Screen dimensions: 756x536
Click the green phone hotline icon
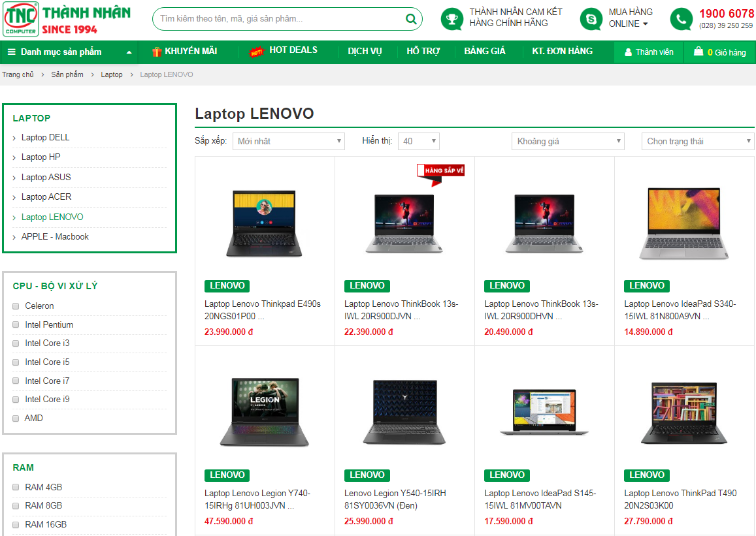682,19
